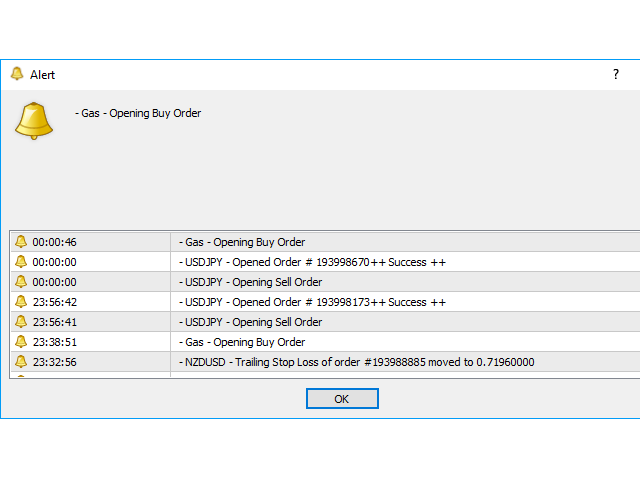Image resolution: width=640 pixels, height=480 pixels.
Task: Click bell icon for 00:00:46 alert
Action: pyautogui.click(x=21, y=241)
